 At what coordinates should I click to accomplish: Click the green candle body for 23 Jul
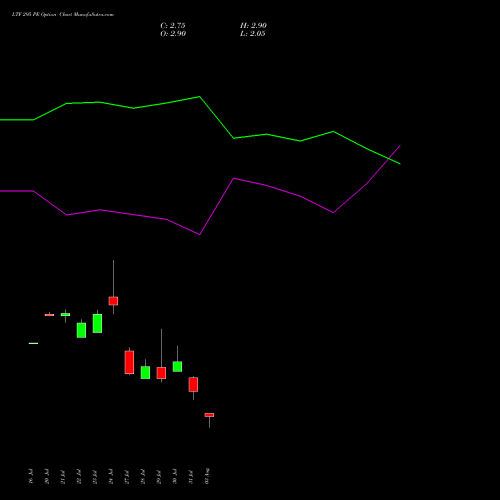pyautogui.click(x=97, y=323)
